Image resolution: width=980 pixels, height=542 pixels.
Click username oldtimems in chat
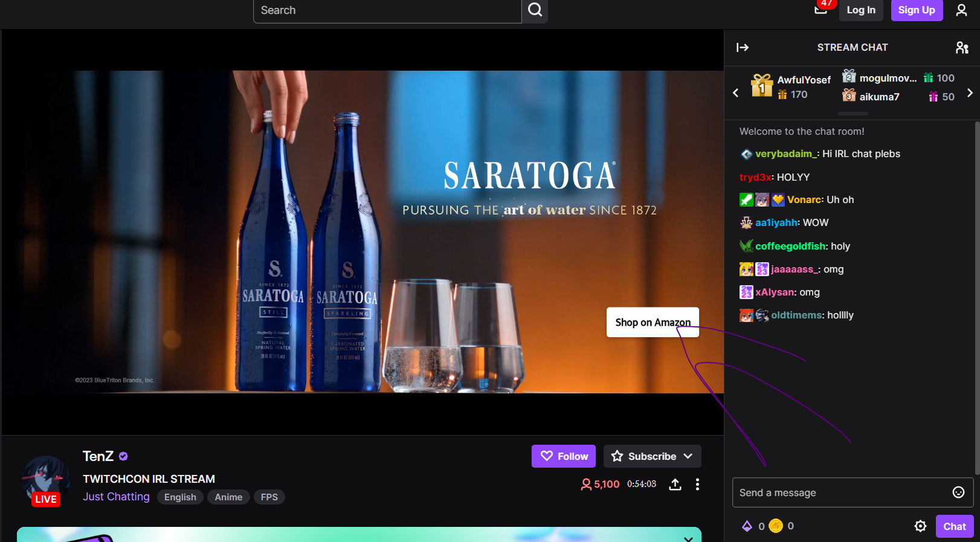point(797,315)
